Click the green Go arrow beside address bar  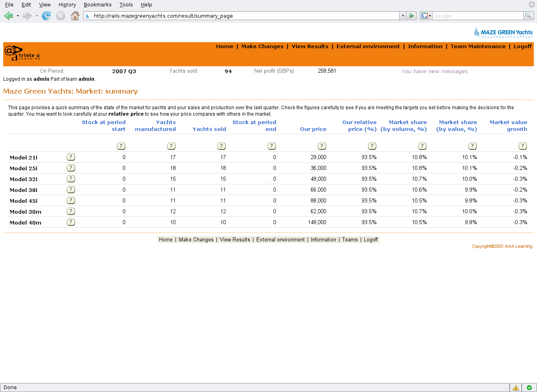[x=411, y=16]
